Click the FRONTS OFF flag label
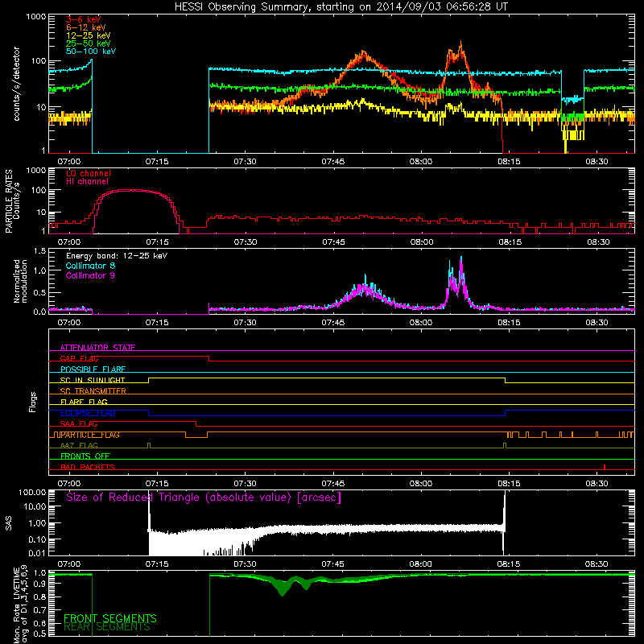The image size is (644, 644). (85, 456)
